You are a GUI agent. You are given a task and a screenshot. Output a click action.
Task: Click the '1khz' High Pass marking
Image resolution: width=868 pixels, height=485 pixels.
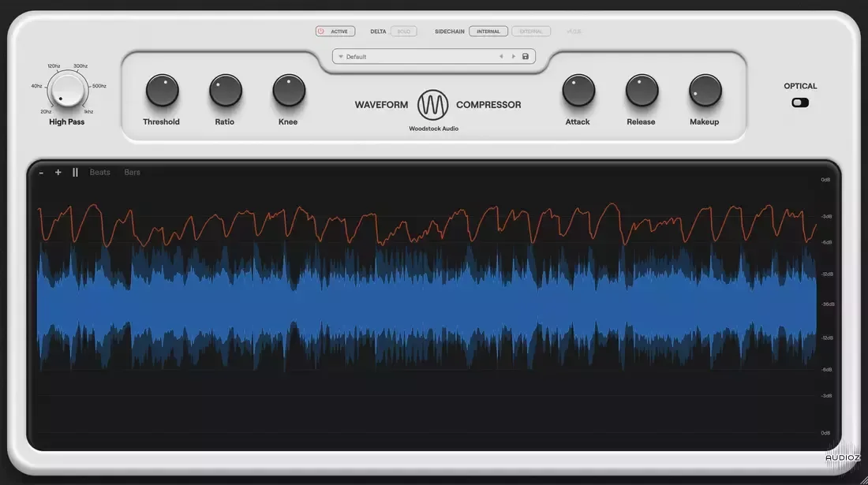88,112
